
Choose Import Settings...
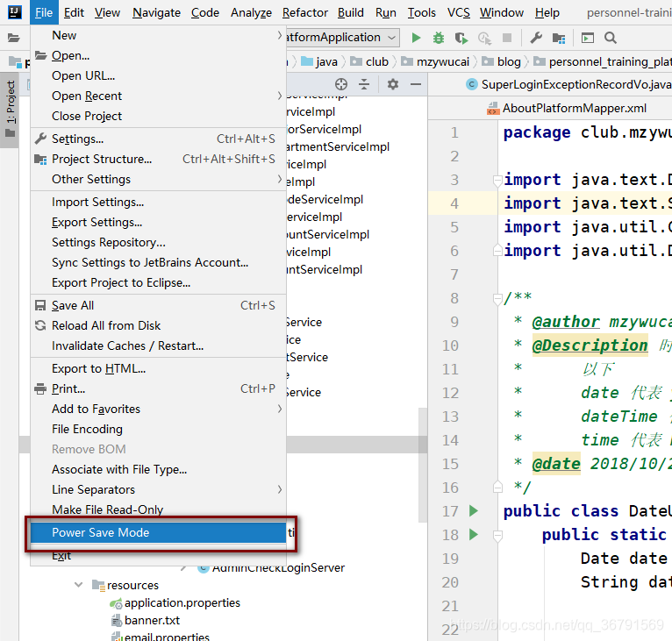159,202
